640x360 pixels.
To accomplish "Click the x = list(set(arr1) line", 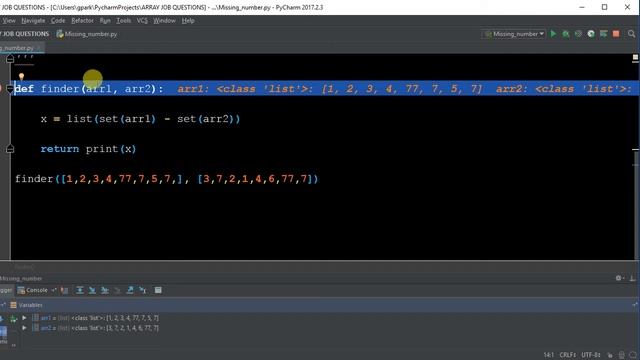I will (140, 119).
